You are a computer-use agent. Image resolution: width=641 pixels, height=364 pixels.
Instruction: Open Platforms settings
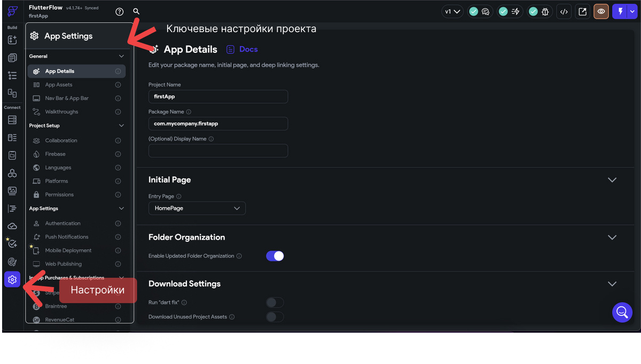point(76,181)
